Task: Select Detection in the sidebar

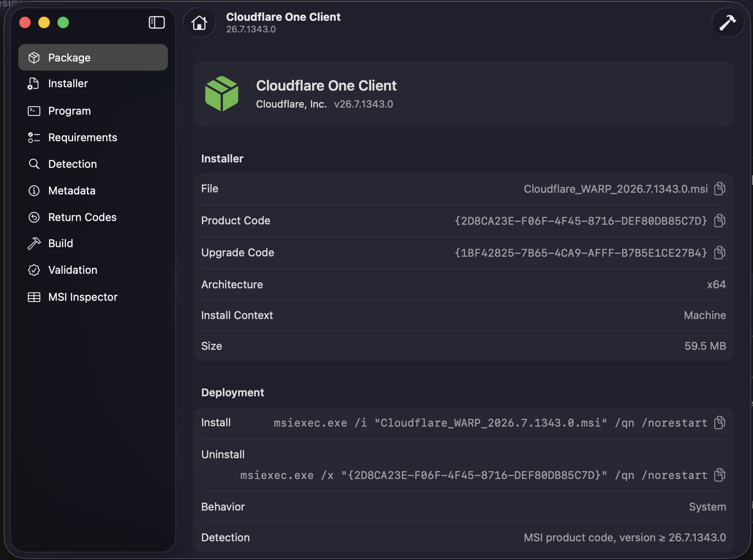Action: 72,164
